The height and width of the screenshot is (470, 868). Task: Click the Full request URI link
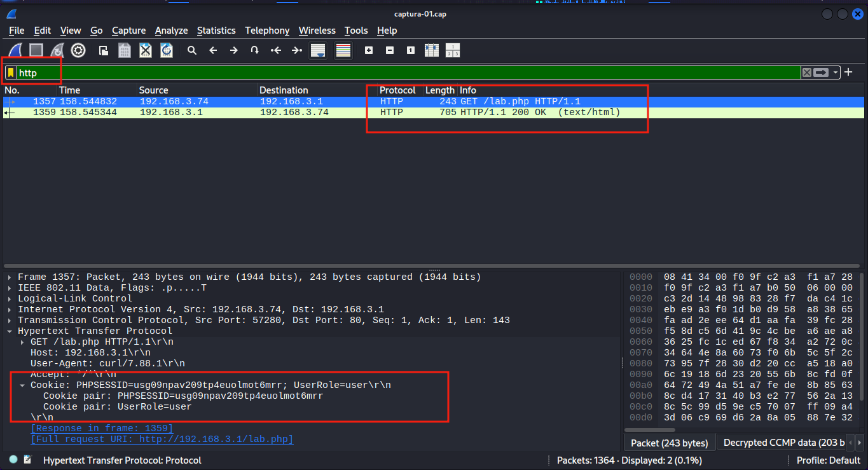click(x=162, y=439)
